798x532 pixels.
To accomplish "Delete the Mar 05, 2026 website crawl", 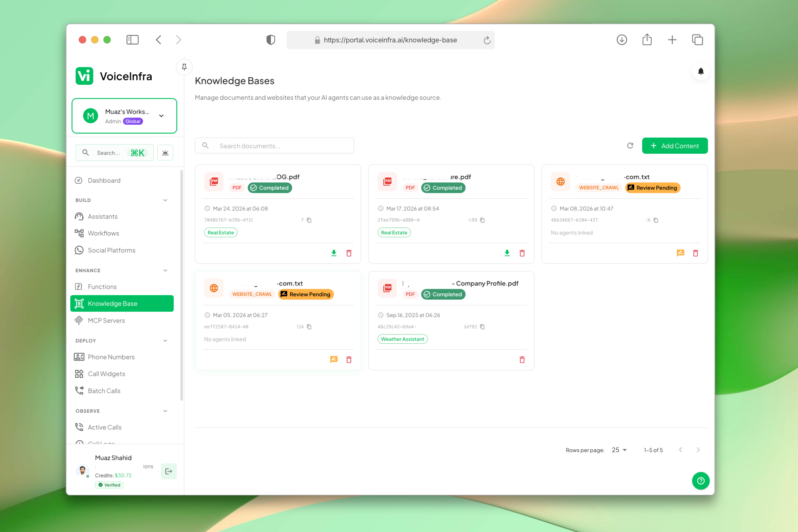I will click(349, 360).
